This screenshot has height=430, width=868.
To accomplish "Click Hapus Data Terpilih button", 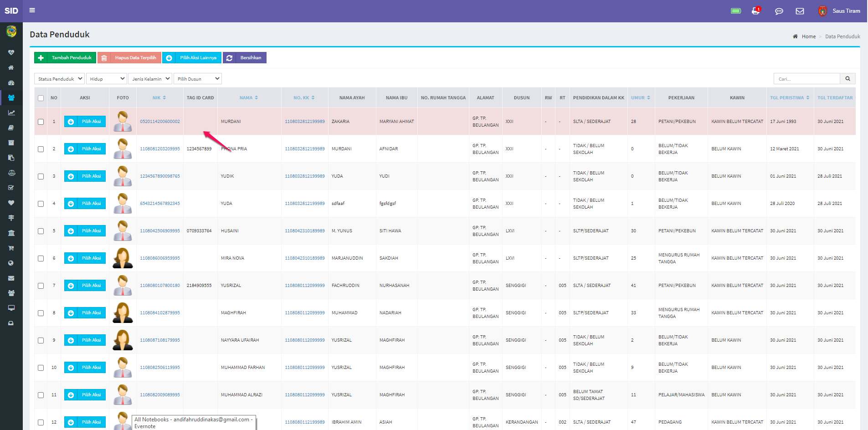I will [129, 58].
